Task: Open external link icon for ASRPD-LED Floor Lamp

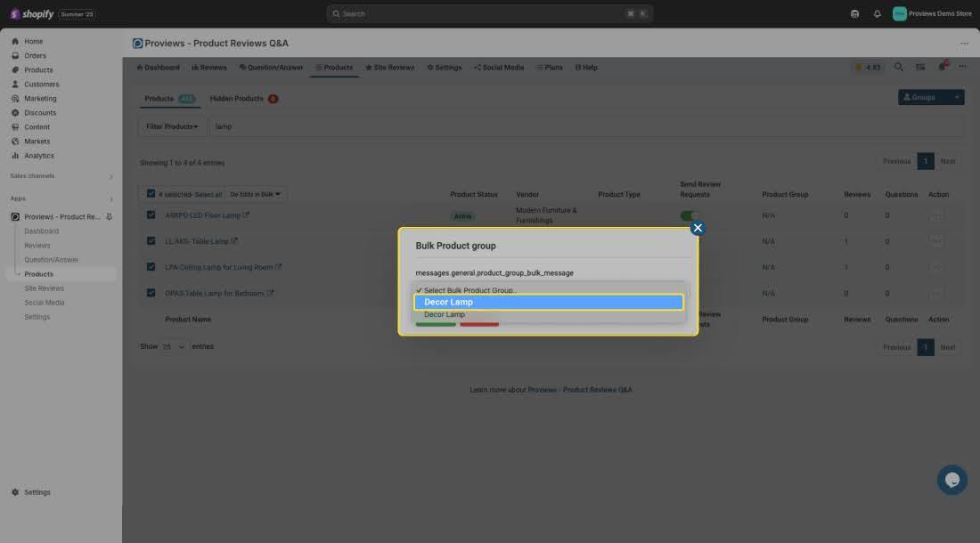Action: coord(247,215)
